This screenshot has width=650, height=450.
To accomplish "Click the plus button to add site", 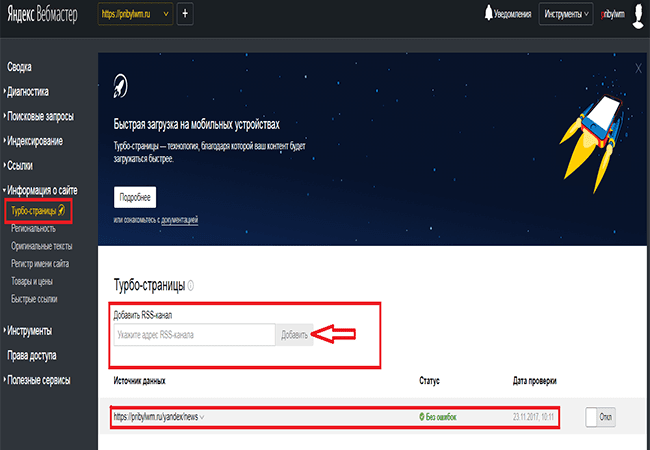I will [x=185, y=14].
